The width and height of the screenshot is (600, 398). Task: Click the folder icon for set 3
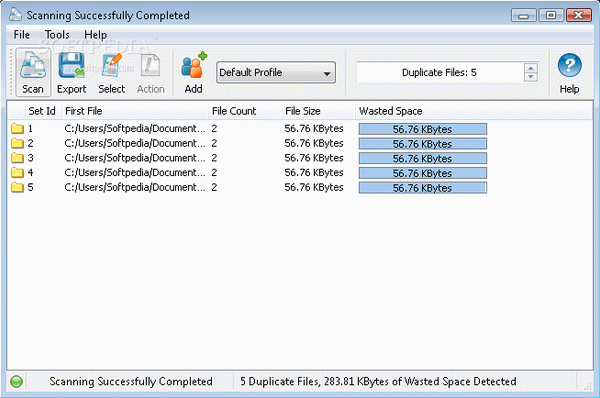tap(17, 158)
